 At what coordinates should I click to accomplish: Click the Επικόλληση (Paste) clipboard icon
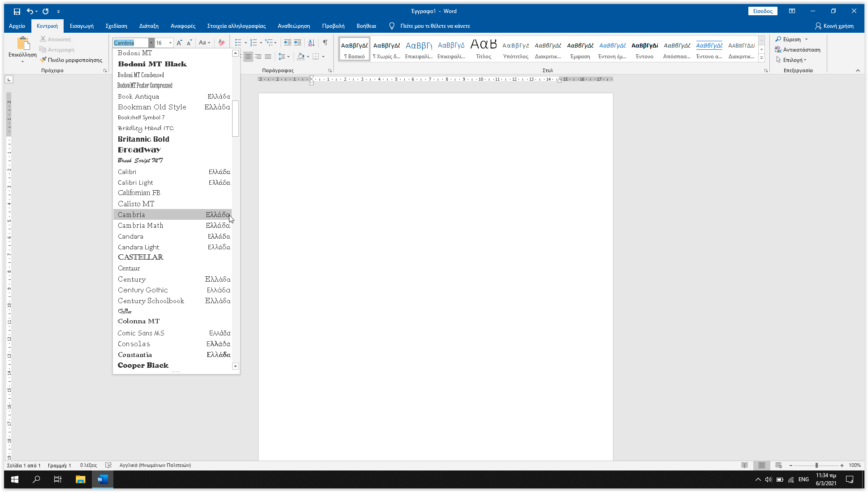coord(23,44)
